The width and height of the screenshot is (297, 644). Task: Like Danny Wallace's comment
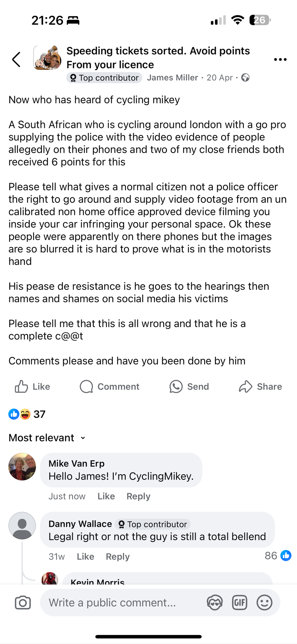tap(85, 556)
